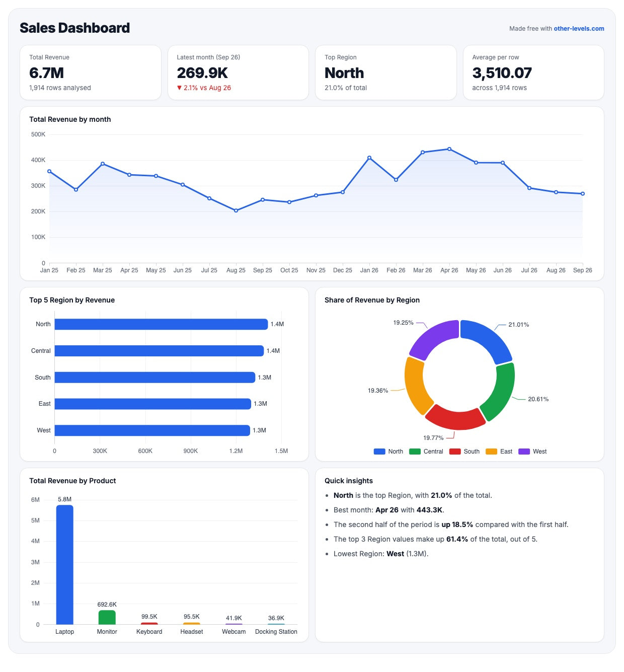Viewport: 624px width, 672px height.
Task: Click the 19.25% donut label
Action: pyautogui.click(x=403, y=323)
